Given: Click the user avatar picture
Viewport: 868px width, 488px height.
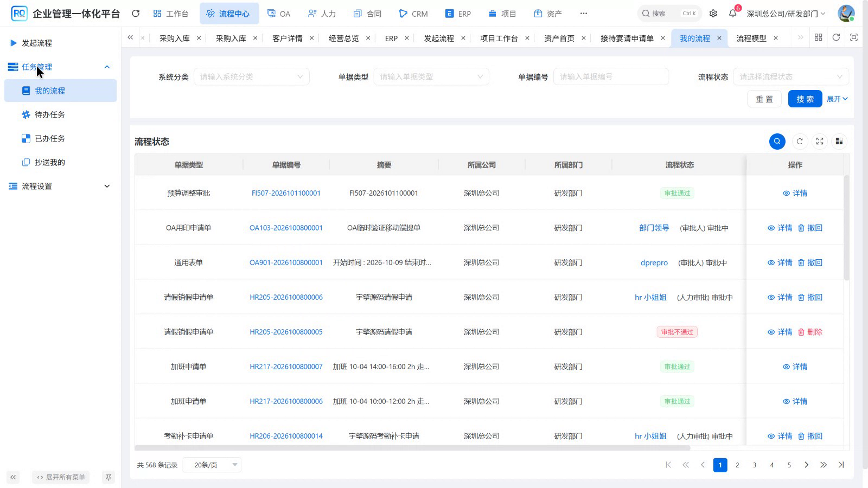Looking at the screenshot, I should pyautogui.click(x=846, y=14).
